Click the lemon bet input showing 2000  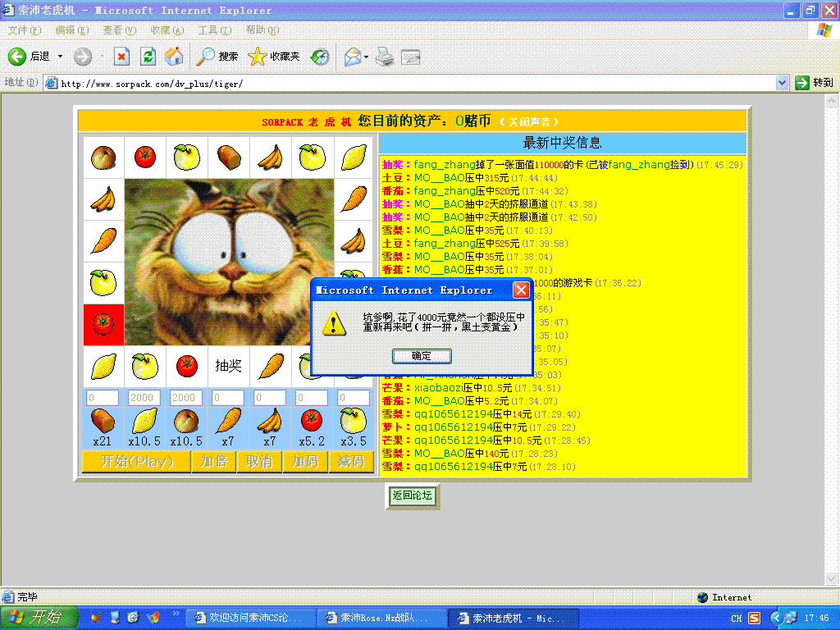click(144, 398)
